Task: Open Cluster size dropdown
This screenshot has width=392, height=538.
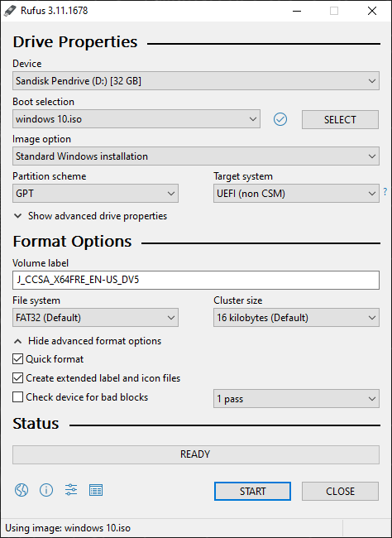Action: pos(296,317)
